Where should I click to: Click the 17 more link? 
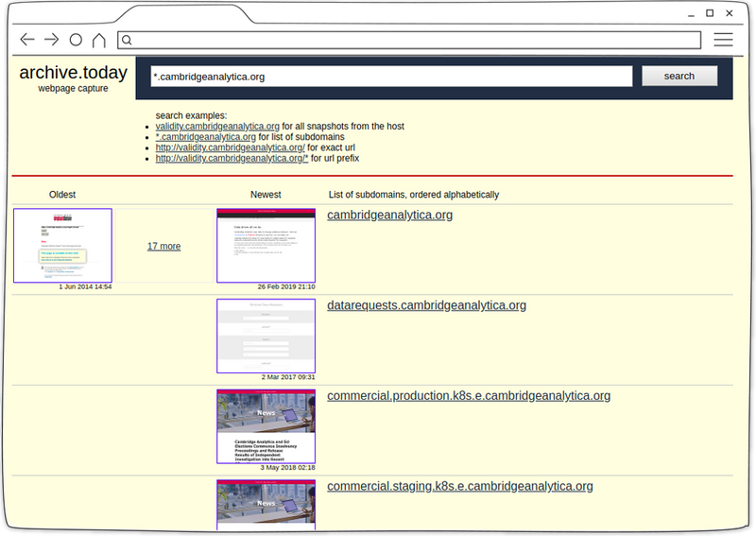point(163,246)
